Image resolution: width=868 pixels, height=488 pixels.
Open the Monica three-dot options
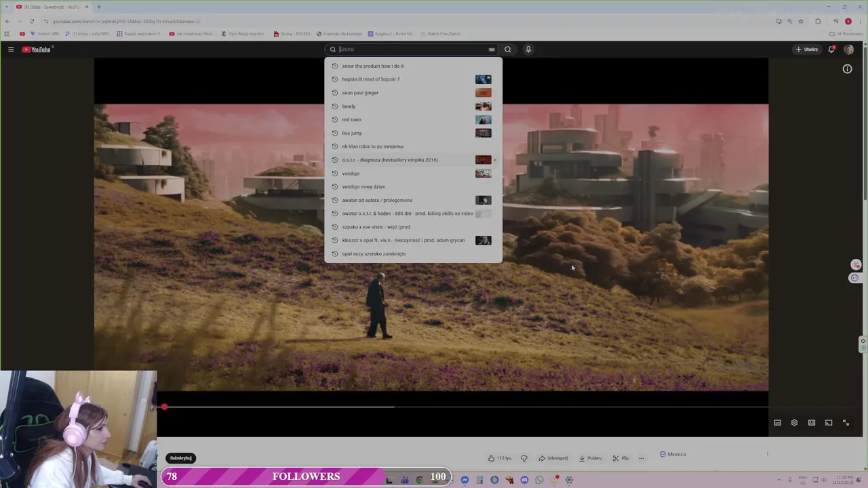coord(768,454)
